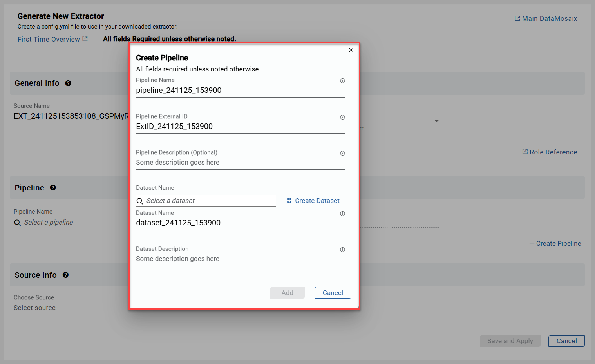
Task: Open the Main DataMosaix link
Action: coord(549,18)
